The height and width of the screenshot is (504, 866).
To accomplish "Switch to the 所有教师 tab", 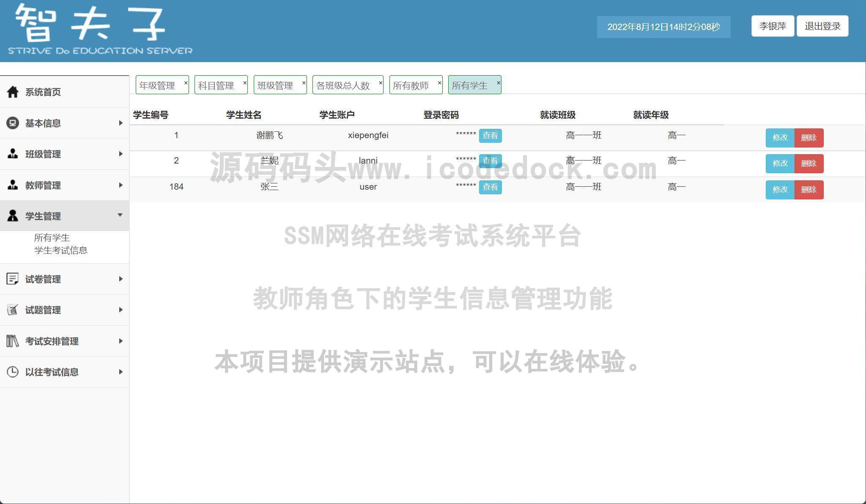I will click(411, 85).
